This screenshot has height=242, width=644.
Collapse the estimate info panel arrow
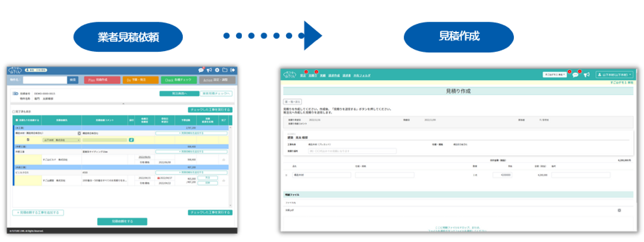(123, 104)
